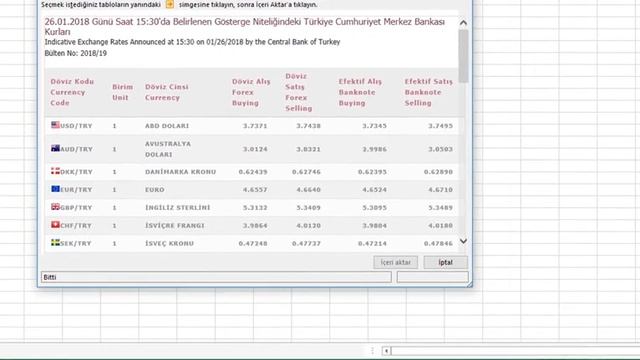Click the vertical scrollbar thumb in the preview
The height and width of the screenshot is (360, 640).
pos(463,56)
